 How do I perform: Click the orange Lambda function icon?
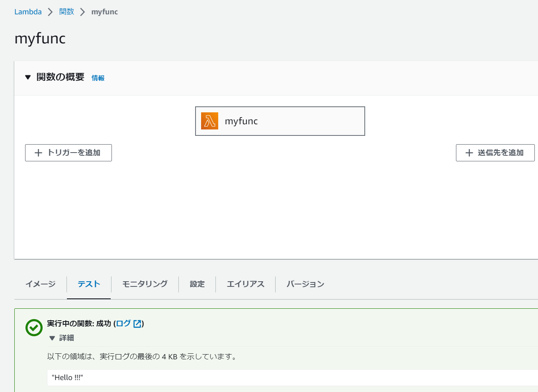coord(209,121)
